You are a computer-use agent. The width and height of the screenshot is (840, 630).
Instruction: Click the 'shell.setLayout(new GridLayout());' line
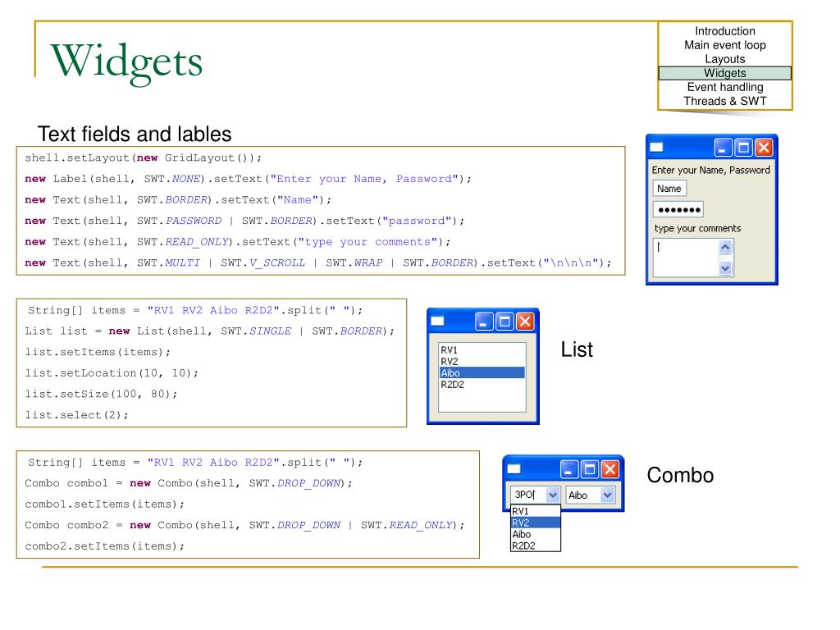tap(143, 158)
